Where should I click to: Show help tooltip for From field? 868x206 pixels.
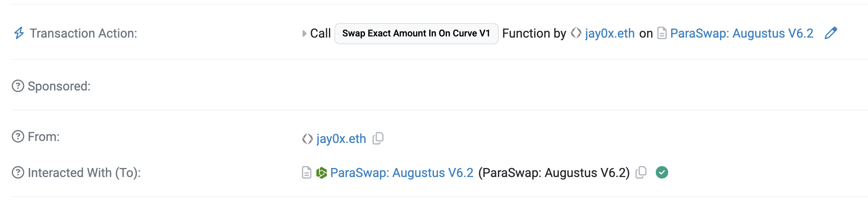18,137
